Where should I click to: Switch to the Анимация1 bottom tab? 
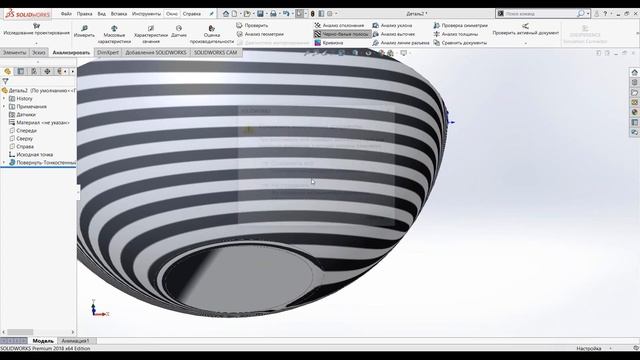pos(75,340)
